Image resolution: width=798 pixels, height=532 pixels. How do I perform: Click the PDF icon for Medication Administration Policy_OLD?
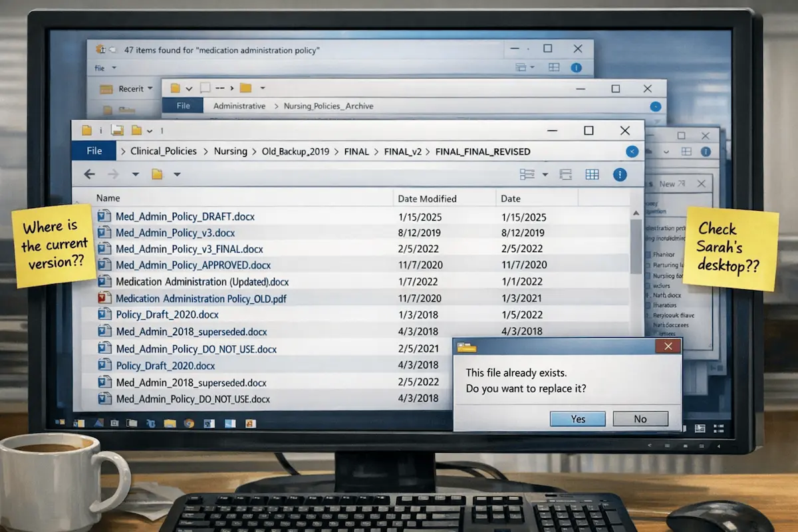(x=104, y=298)
